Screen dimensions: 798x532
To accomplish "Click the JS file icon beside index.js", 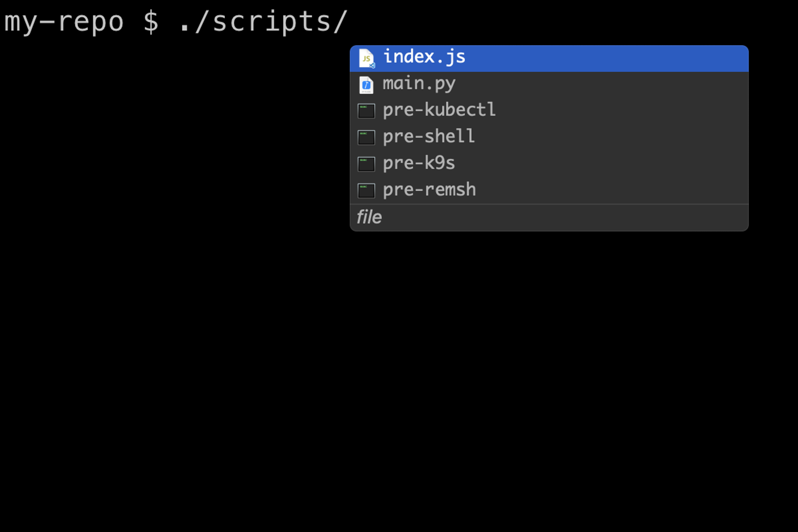I will (x=366, y=58).
